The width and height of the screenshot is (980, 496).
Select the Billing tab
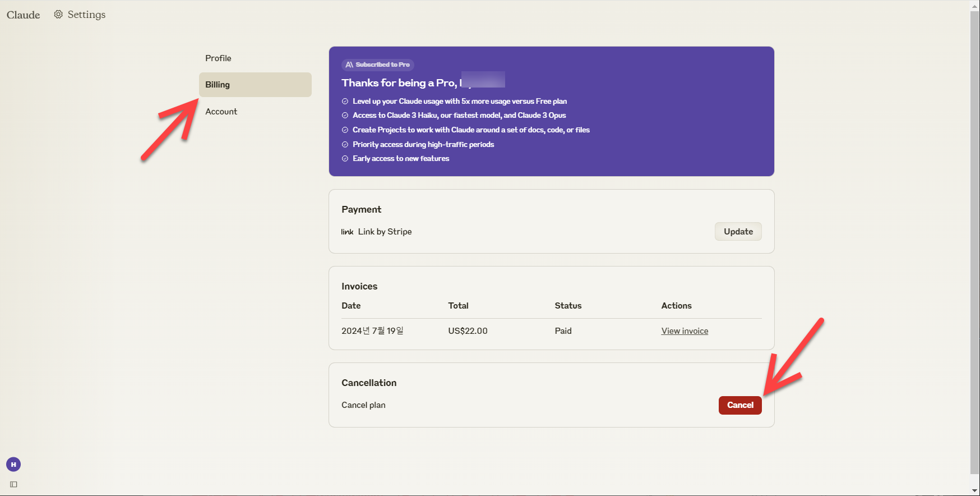click(255, 85)
